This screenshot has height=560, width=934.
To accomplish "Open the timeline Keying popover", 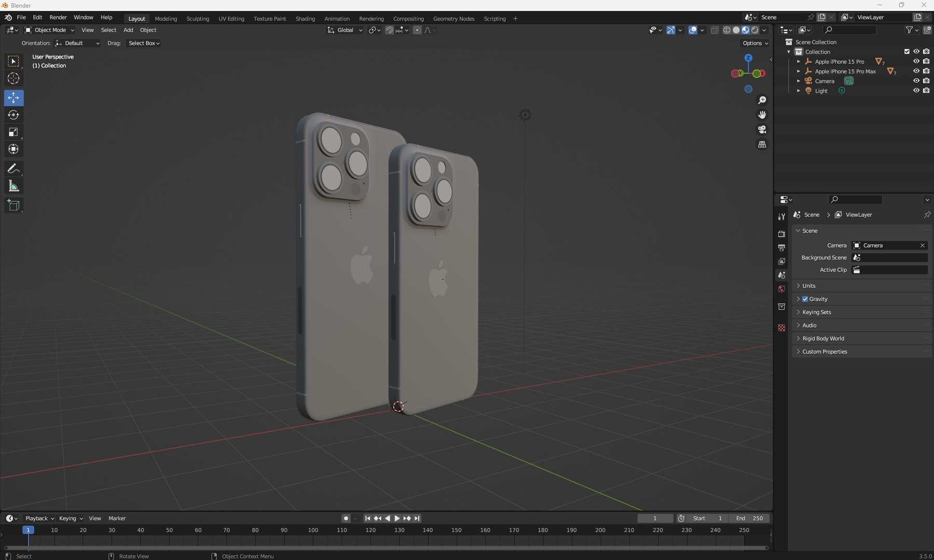I will 71,519.
